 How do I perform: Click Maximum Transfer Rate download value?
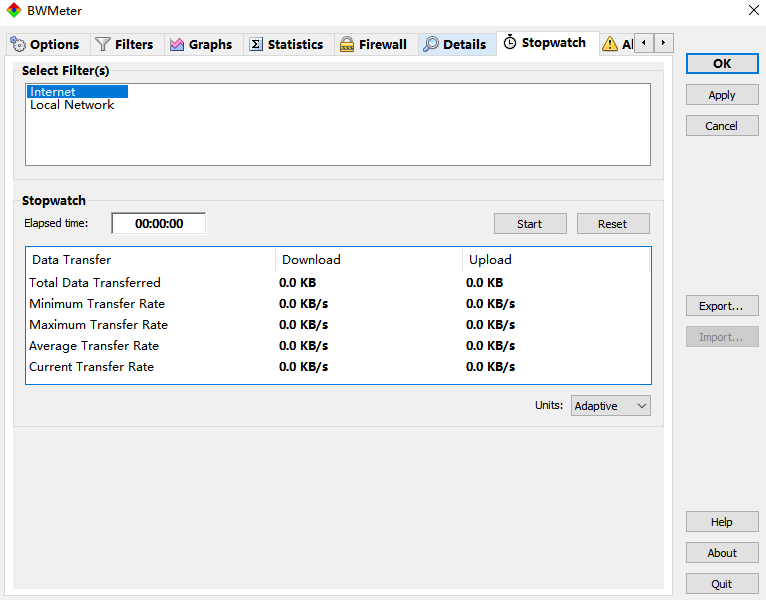coord(303,324)
